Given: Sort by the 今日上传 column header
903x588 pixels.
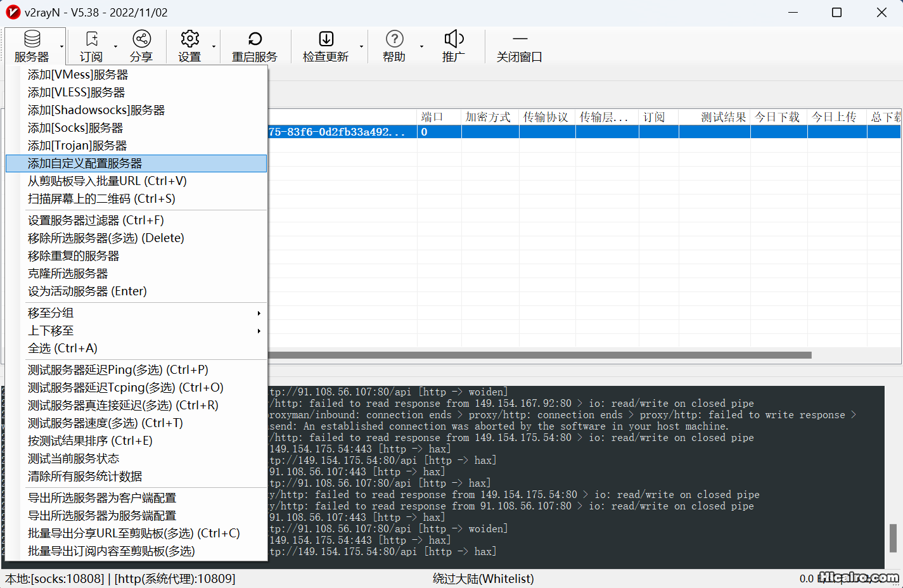Looking at the screenshot, I should coord(837,117).
